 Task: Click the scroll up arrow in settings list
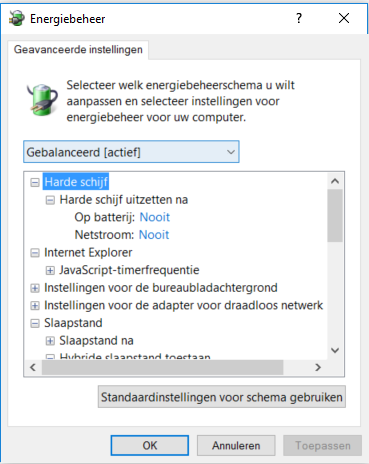(x=335, y=181)
